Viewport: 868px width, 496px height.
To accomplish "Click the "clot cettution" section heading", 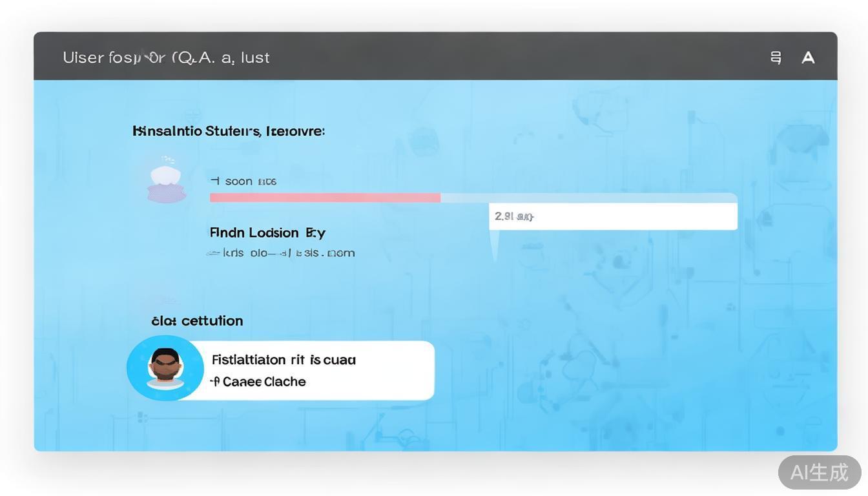I will click(197, 321).
